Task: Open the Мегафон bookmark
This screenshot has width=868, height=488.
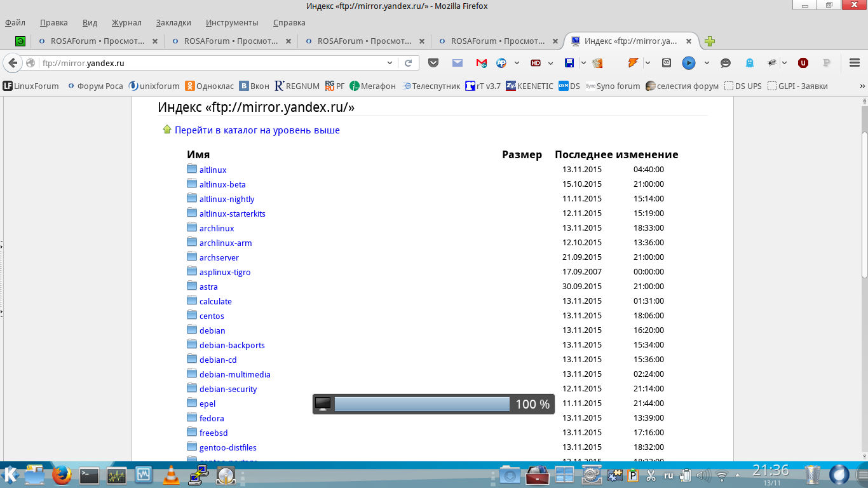Action: pos(373,86)
